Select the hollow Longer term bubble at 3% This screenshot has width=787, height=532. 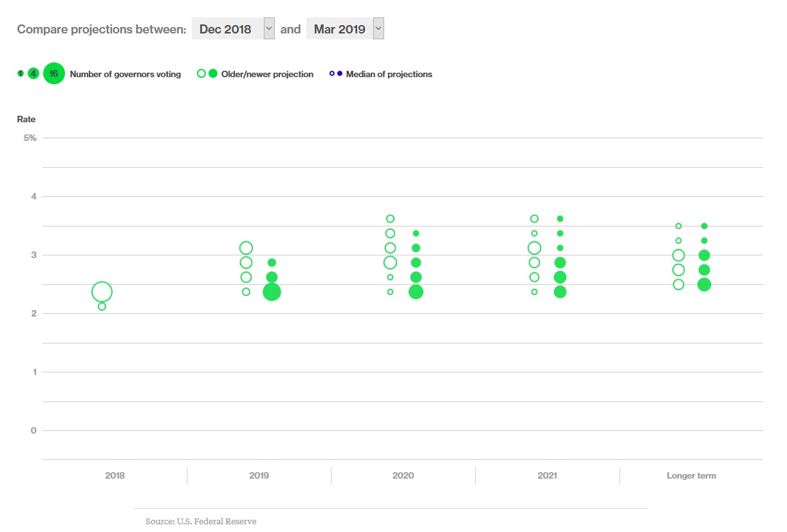(x=678, y=255)
